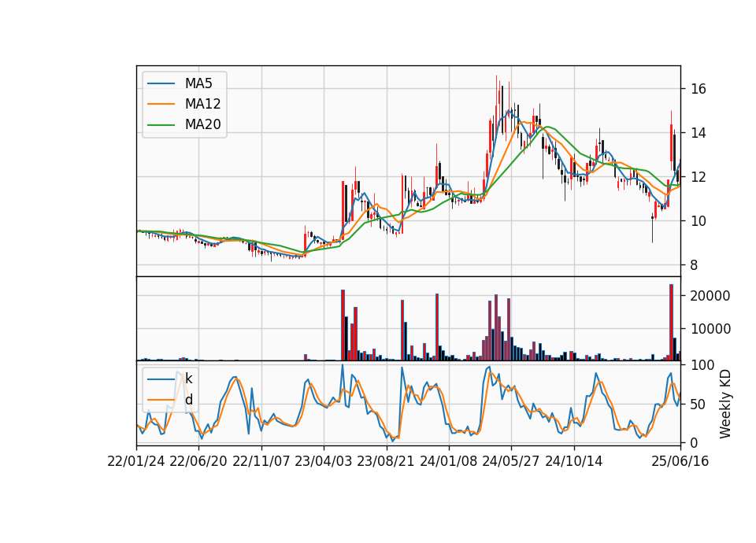
Task: Click KD axis value 0
Action: [695, 443]
